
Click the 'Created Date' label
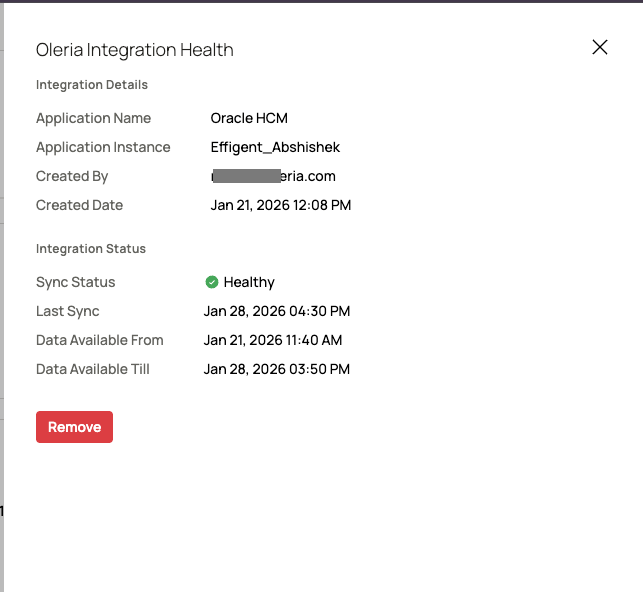tap(79, 205)
